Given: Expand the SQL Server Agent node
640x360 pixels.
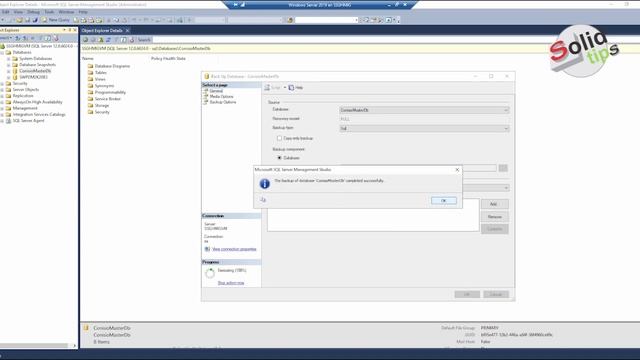Looking at the screenshot, I should pyautogui.click(x=2, y=121).
